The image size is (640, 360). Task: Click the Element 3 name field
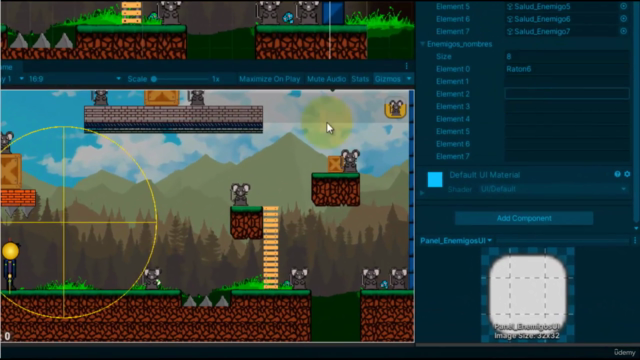coord(567,107)
